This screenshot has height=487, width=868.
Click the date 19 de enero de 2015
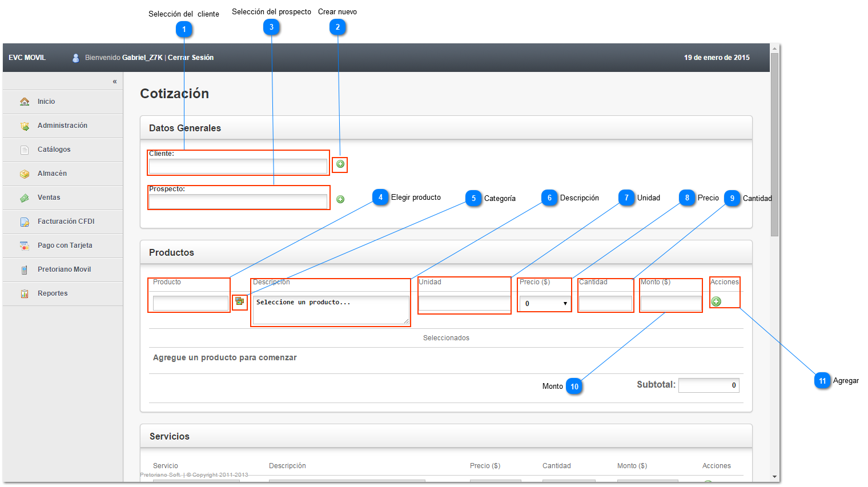click(x=717, y=58)
